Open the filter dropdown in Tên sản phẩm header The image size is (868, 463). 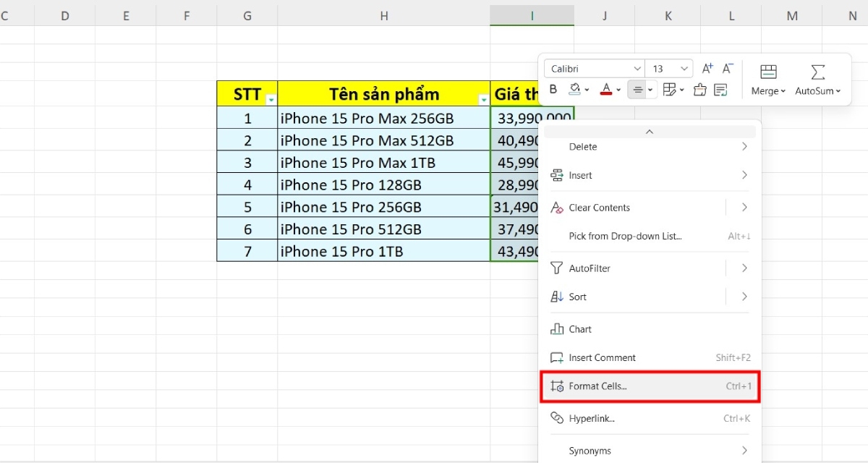(483, 100)
